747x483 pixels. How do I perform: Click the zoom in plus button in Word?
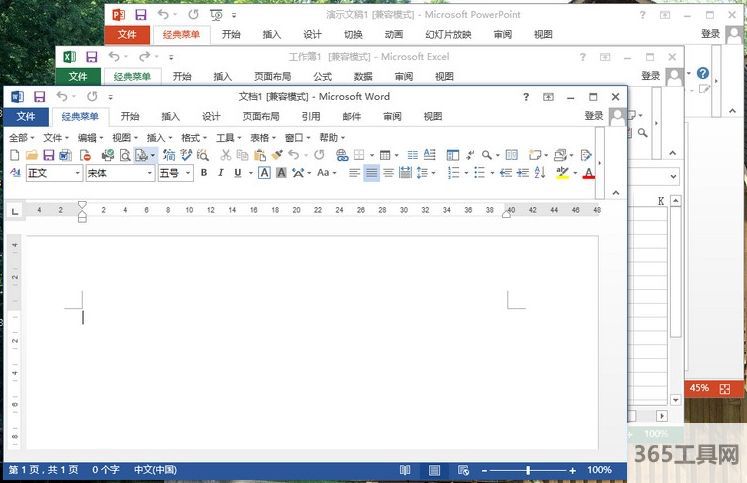[x=572, y=471]
